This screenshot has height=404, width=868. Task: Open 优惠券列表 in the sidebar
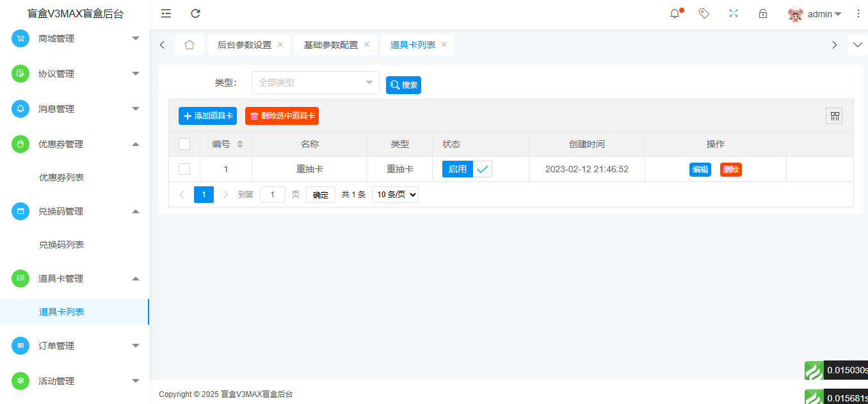(61, 177)
